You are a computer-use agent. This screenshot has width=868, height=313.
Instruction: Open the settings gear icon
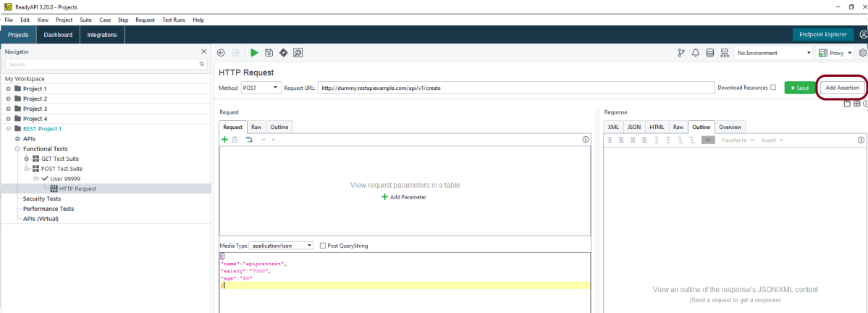click(x=862, y=53)
